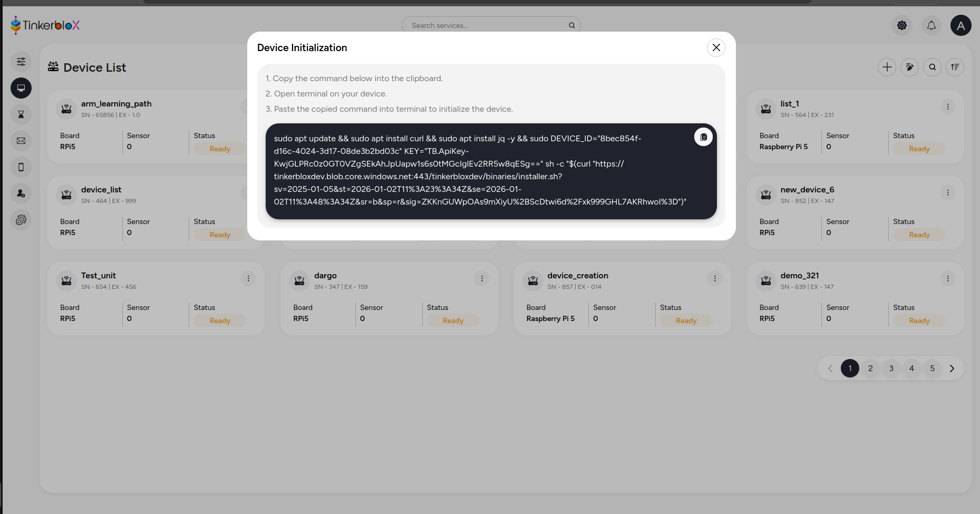Open the notifications bell icon
The image size is (980, 514).
point(931,25)
